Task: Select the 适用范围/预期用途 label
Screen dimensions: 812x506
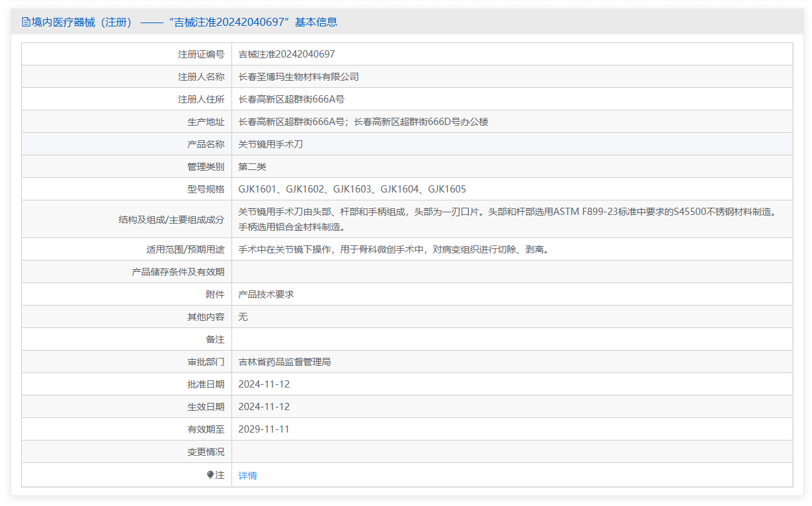Action: point(185,250)
